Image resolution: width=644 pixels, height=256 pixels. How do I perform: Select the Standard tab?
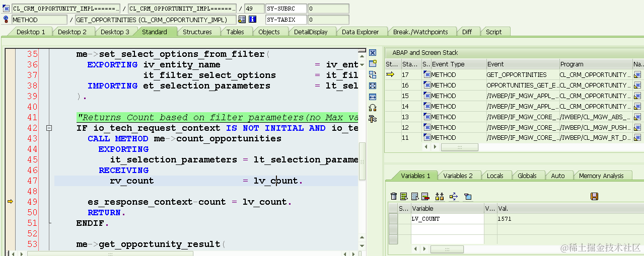coord(155,32)
